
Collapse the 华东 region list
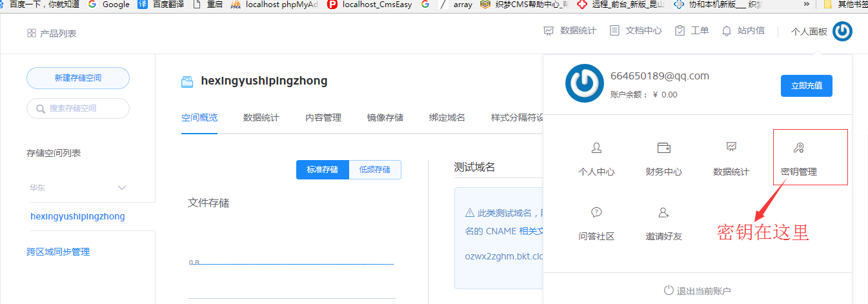click(121, 188)
